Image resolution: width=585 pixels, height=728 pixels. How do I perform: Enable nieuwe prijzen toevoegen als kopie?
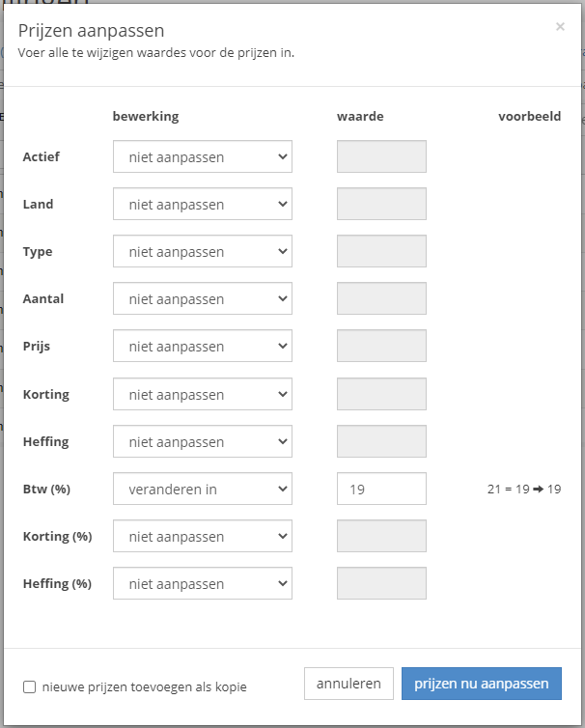pyautogui.click(x=29, y=686)
